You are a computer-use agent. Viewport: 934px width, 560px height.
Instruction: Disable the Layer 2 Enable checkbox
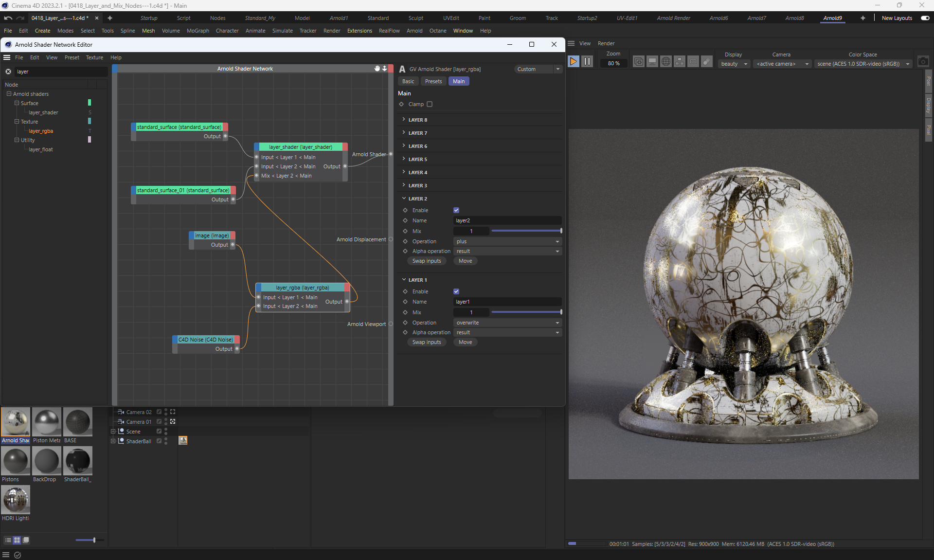tap(456, 210)
